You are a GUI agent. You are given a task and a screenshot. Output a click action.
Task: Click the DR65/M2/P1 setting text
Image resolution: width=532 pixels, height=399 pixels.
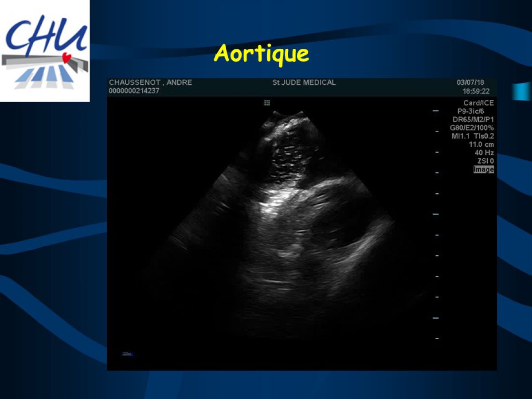click(473, 120)
